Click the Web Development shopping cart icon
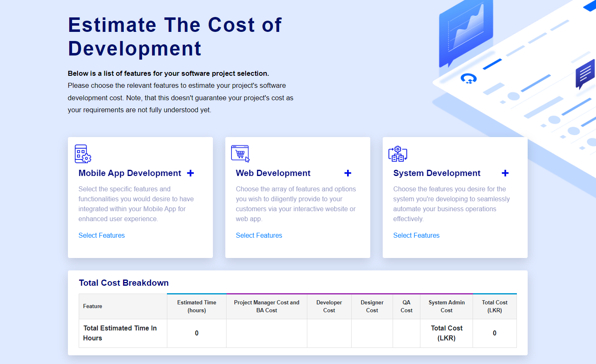This screenshot has height=364, width=596. pos(240,154)
